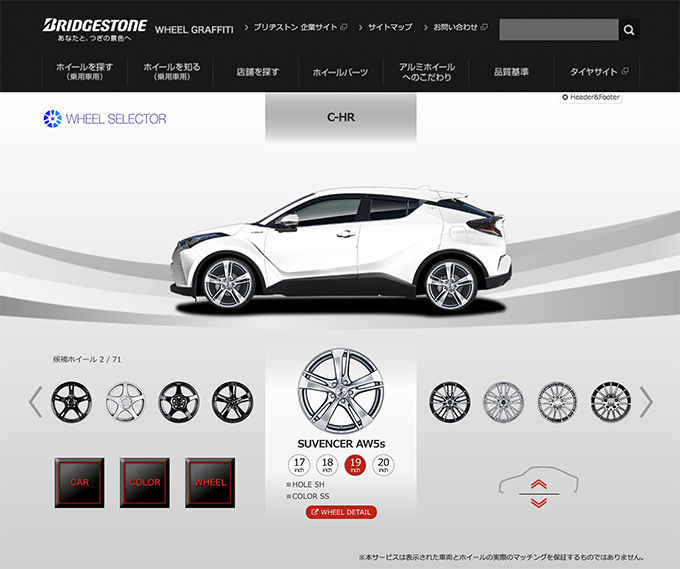The image size is (680, 569).
Task: Click the 候補ホイール 2 / 71 counter
Action: coord(87,360)
